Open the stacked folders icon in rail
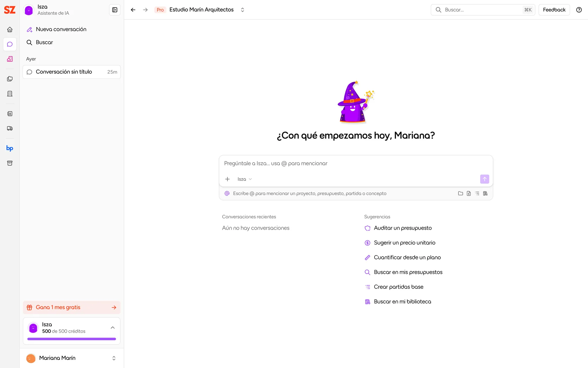This screenshot has width=588, height=368. (10, 79)
